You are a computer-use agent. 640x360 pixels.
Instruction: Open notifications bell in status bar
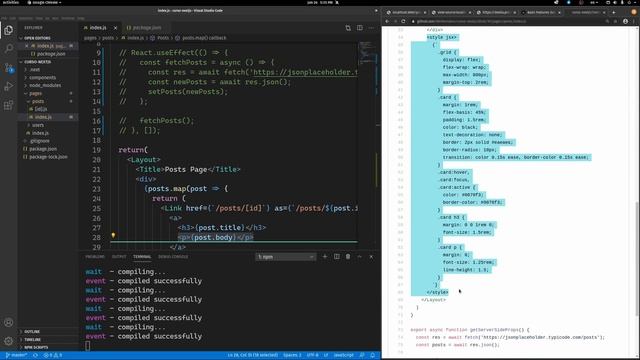pyautogui.click(x=373, y=356)
